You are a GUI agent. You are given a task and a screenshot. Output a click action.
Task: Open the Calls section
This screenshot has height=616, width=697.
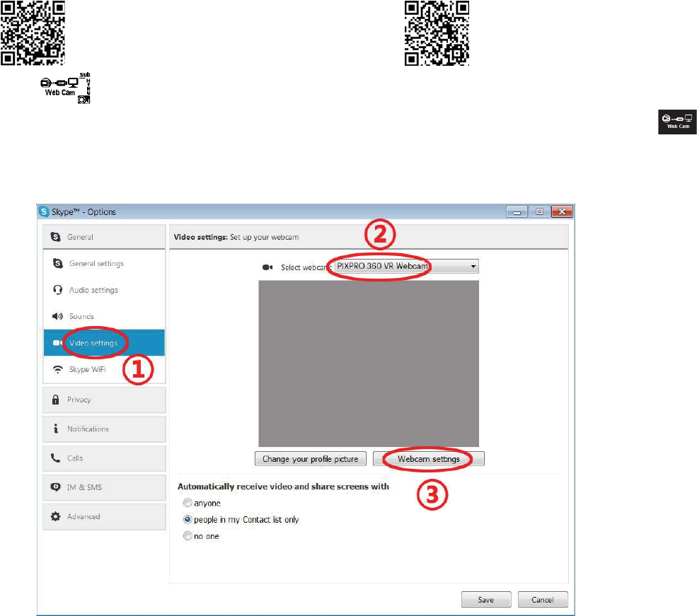(104, 458)
